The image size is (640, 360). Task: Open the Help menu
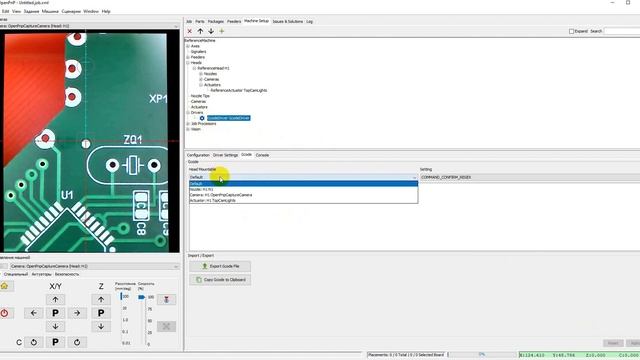click(106, 11)
